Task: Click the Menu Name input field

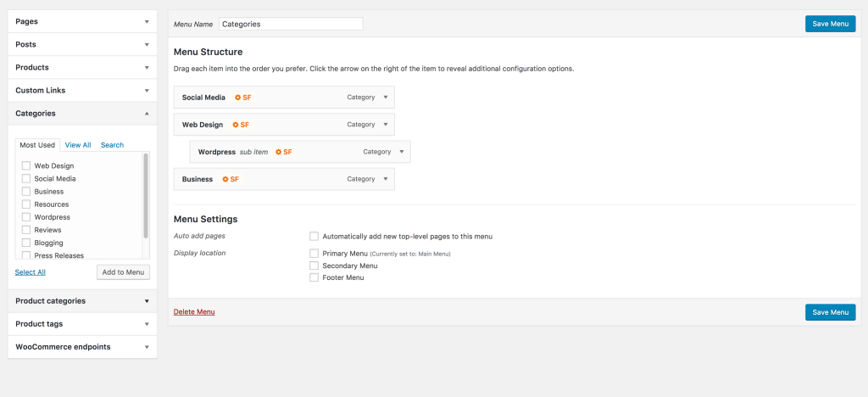Action: [292, 24]
